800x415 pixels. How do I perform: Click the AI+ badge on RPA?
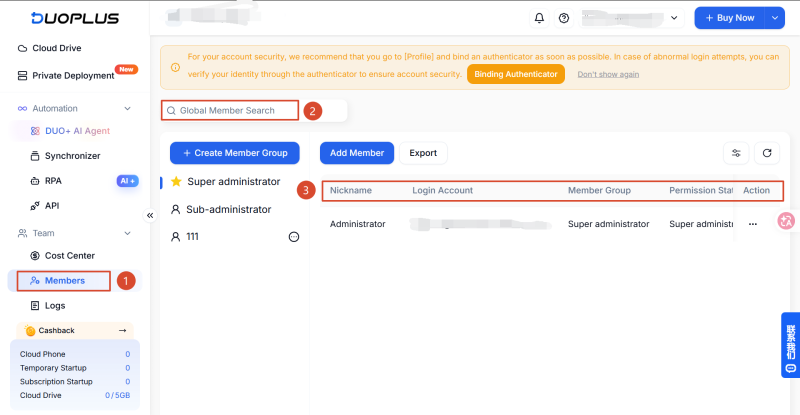tap(128, 181)
